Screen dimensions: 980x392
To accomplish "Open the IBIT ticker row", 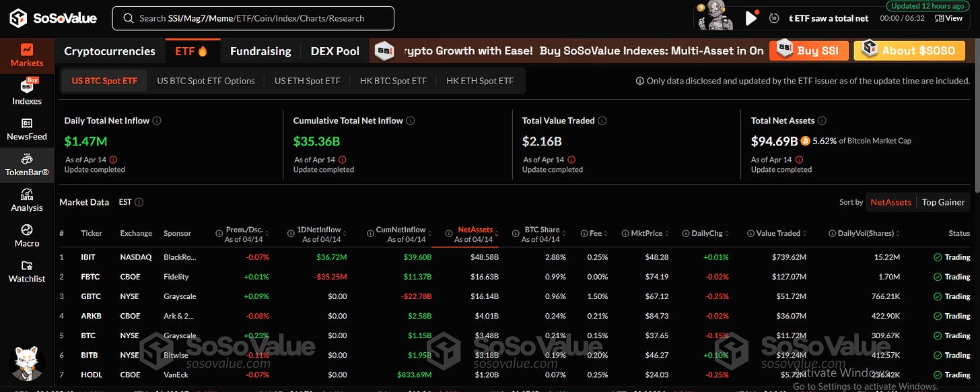I will [x=515, y=257].
